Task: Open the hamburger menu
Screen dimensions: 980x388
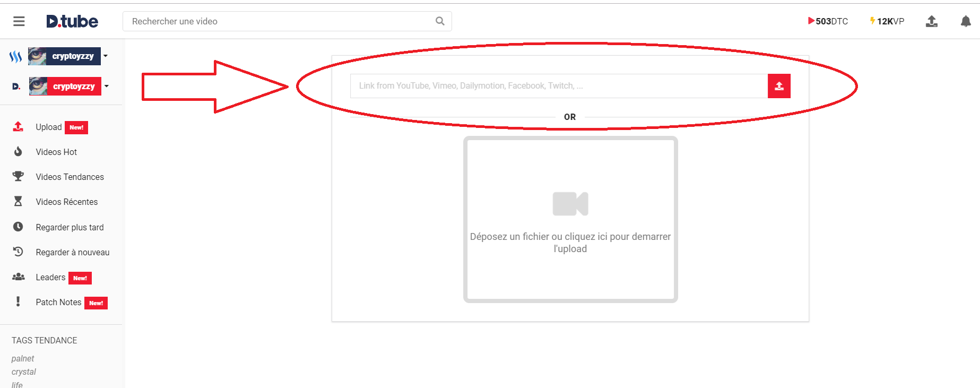Action: [x=19, y=21]
